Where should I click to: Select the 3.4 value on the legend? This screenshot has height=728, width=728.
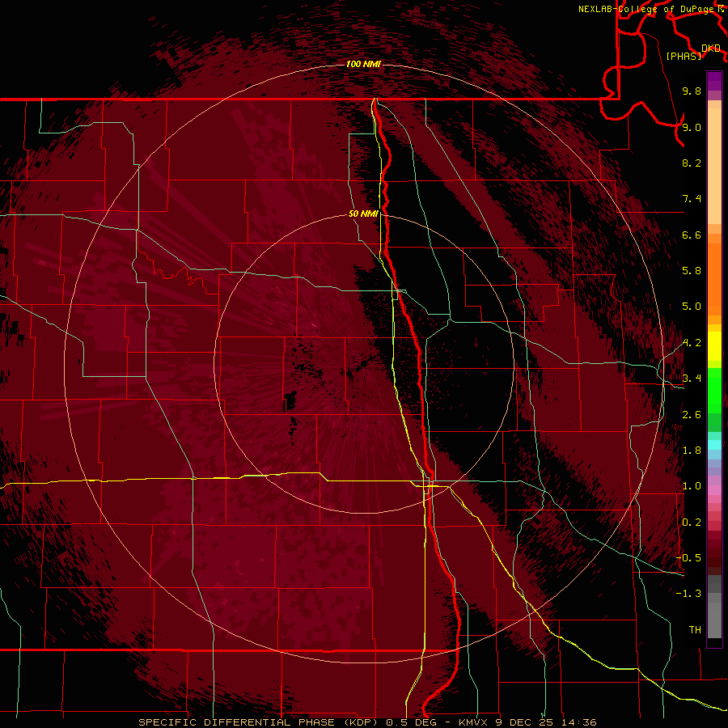692,379
